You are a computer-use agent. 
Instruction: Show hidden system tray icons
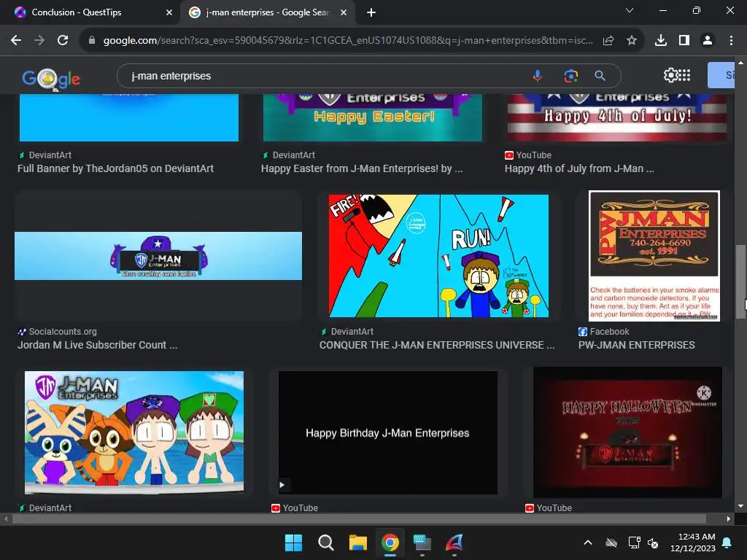[x=588, y=542]
